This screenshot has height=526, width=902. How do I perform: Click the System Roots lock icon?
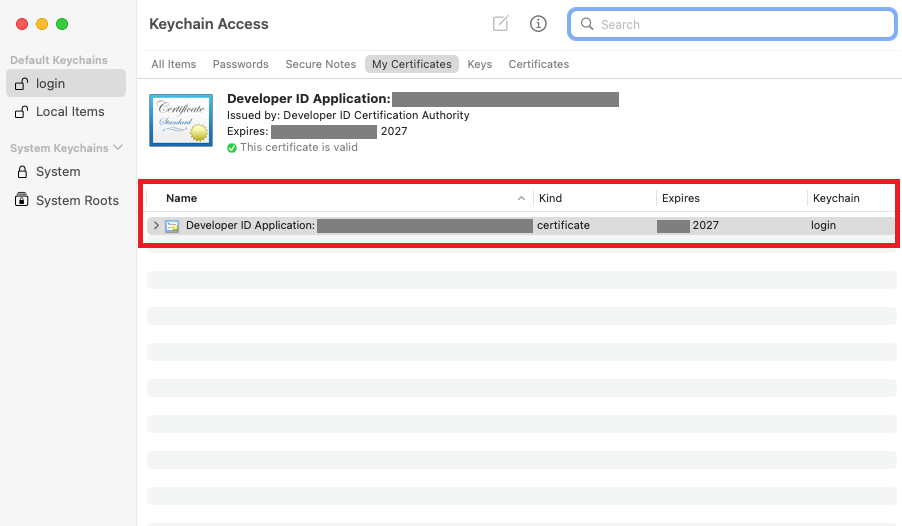tap(21, 200)
